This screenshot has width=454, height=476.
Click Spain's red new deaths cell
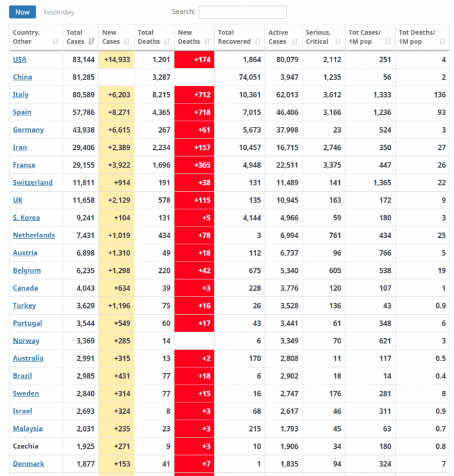click(194, 112)
